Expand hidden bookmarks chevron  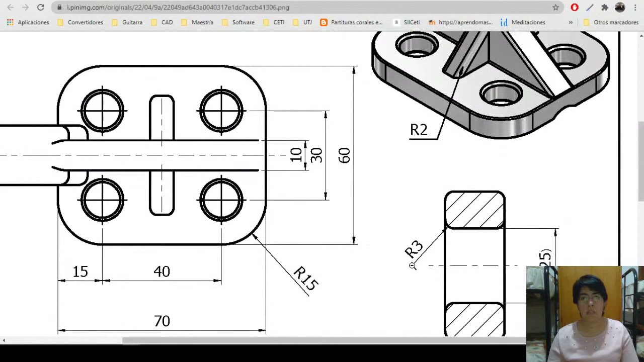[571, 22]
